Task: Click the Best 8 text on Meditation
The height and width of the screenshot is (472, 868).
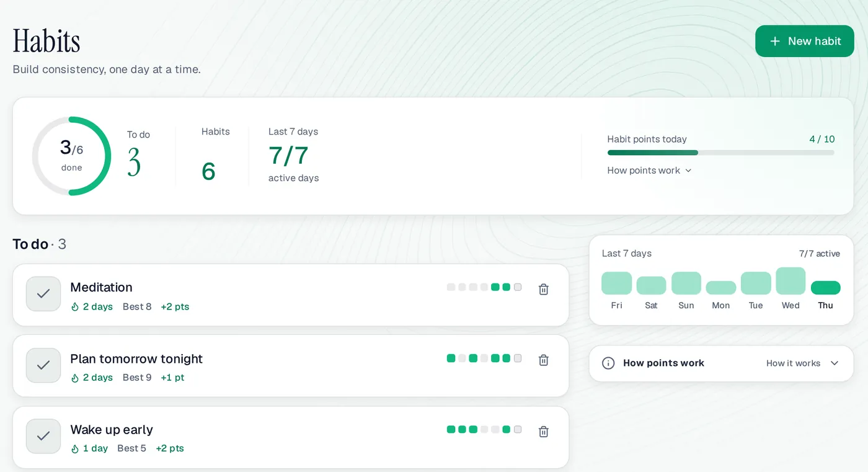Action: coord(137,307)
